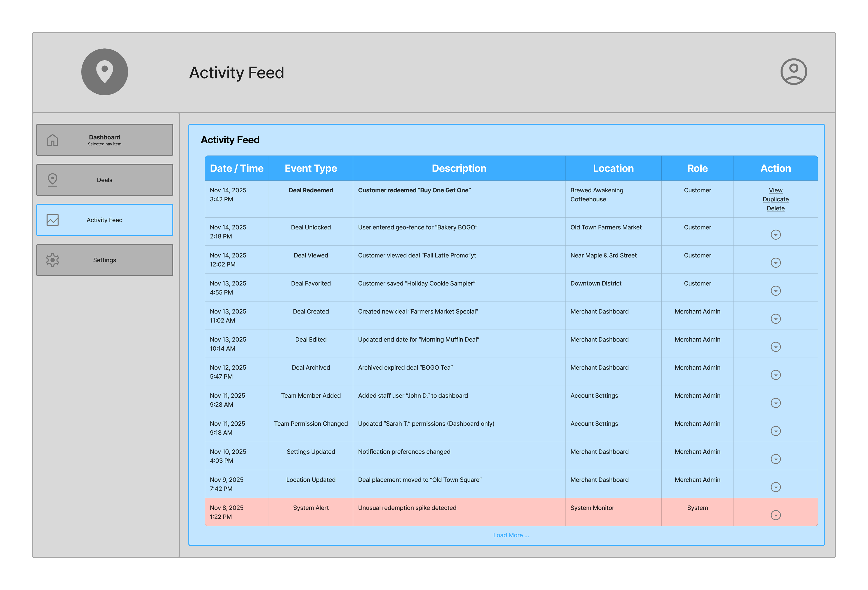Click Delete link for Deal Redeemed entry

pyautogui.click(x=775, y=208)
